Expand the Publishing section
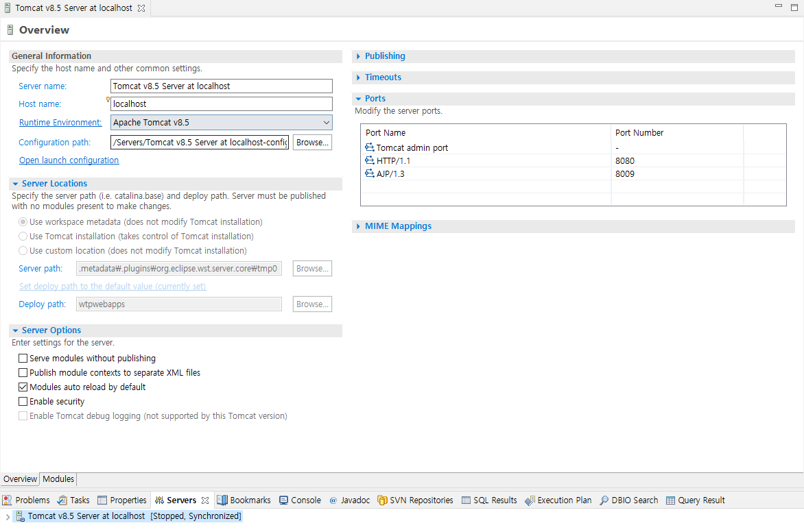This screenshot has width=804, height=532. click(358, 56)
